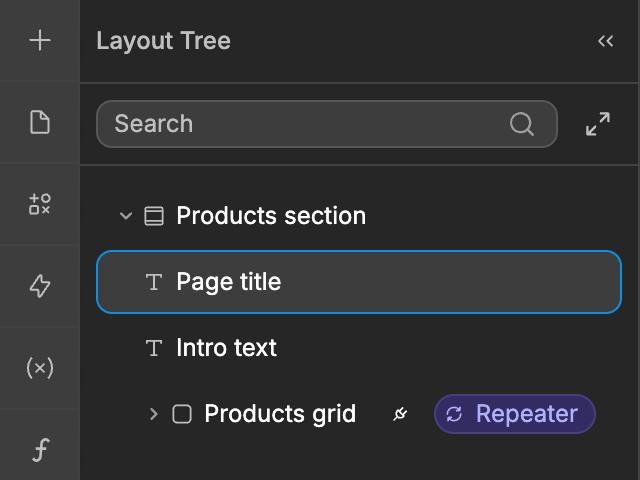
Task: Select the Products section tree row
Action: pyautogui.click(x=359, y=216)
